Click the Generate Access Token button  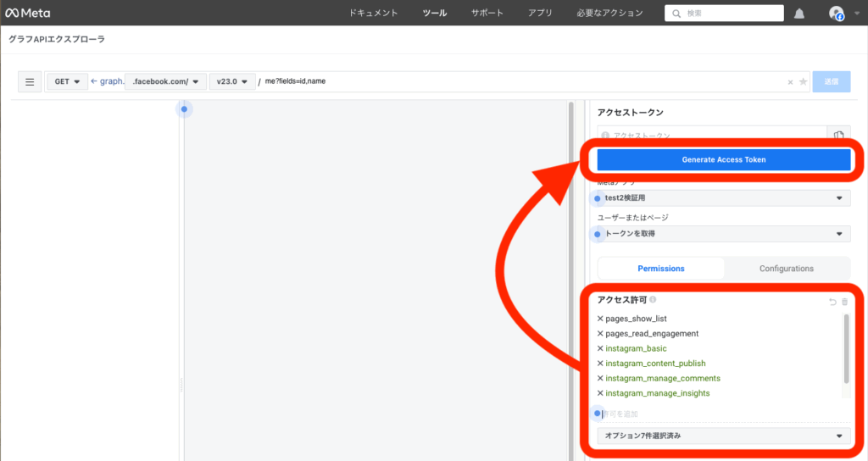[x=724, y=160]
